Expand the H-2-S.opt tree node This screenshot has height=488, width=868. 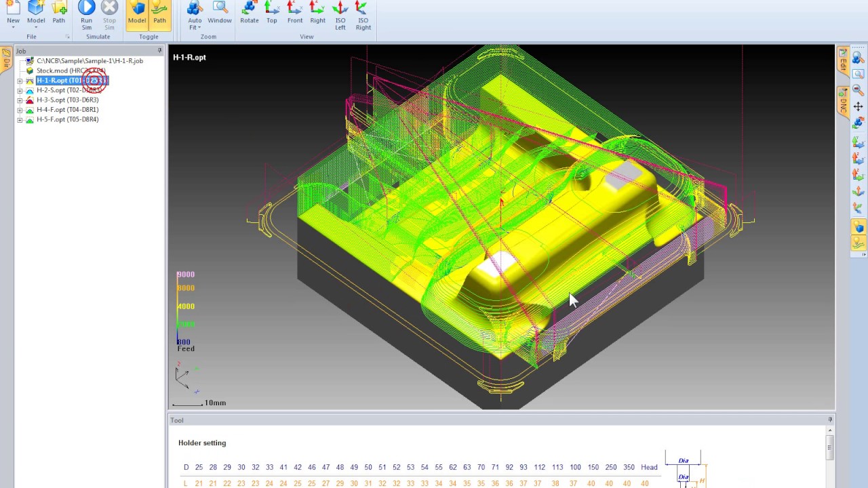point(20,90)
